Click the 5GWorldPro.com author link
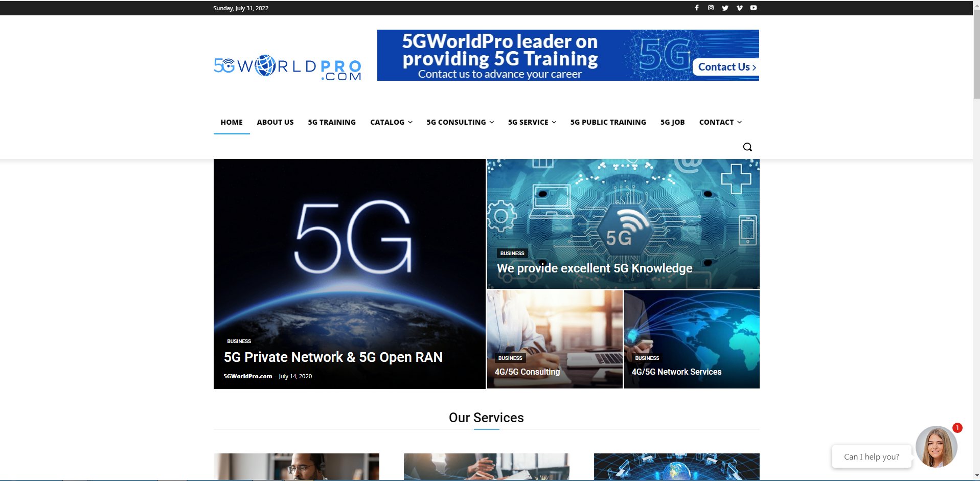 click(x=248, y=376)
